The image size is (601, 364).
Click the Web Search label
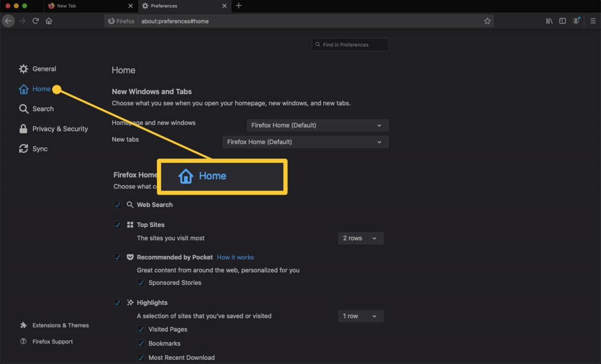tap(154, 205)
